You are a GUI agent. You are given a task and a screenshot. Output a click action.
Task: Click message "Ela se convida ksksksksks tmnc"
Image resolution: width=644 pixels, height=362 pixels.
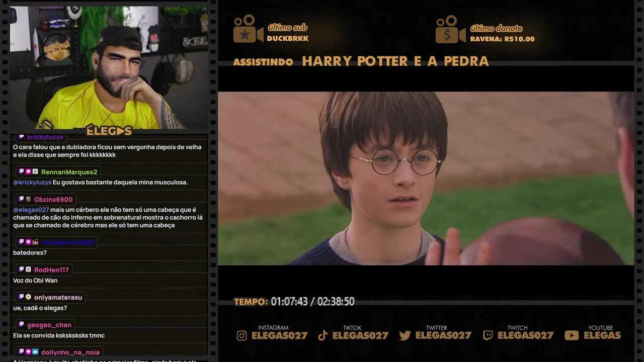tap(59, 335)
